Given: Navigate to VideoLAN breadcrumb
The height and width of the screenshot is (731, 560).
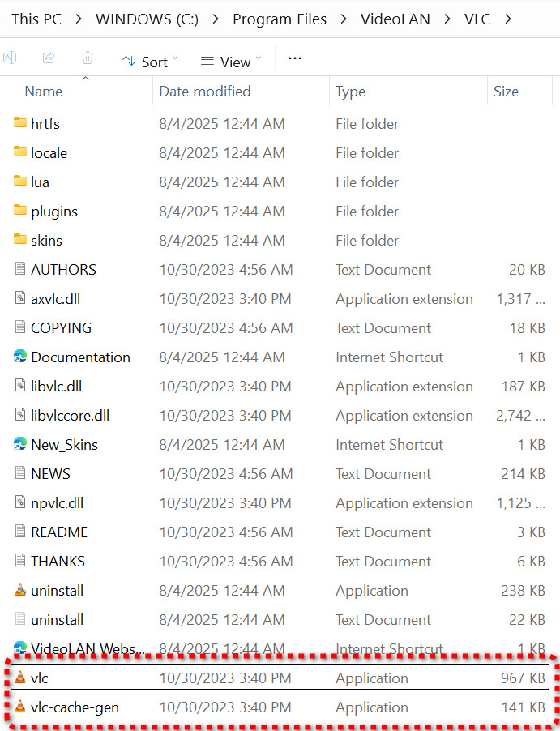Looking at the screenshot, I should [395, 19].
